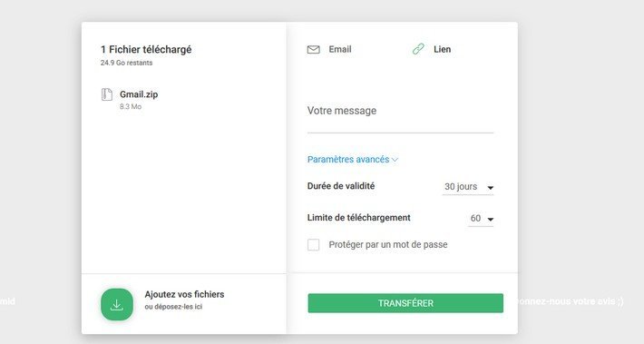The width and height of the screenshot is (644, 344).
Task: Click the TRANSFÉRER button
Action: point(405,303)
